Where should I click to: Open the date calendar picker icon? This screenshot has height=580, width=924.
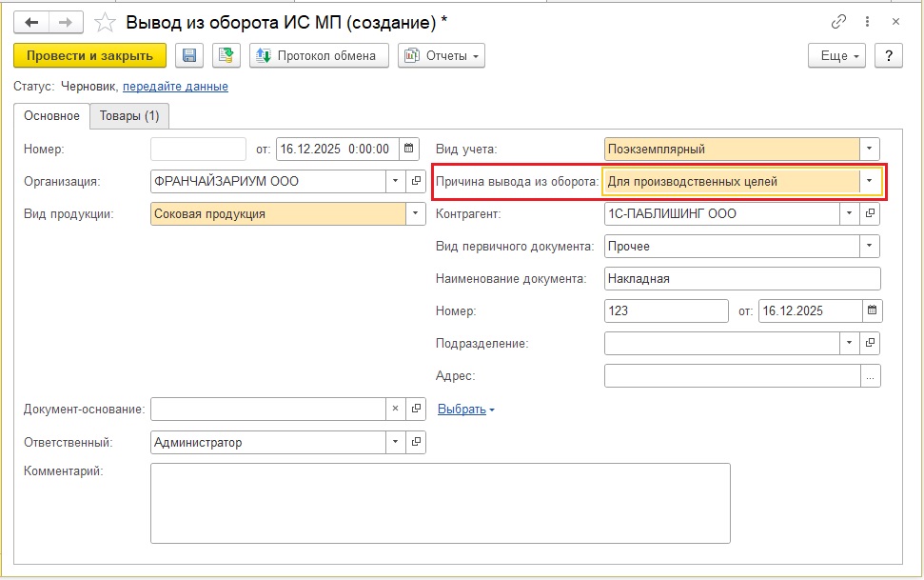[409, 149]
